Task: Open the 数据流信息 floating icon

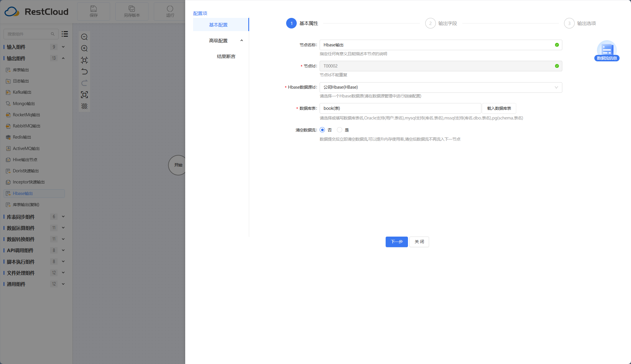Action: [607, 51]
